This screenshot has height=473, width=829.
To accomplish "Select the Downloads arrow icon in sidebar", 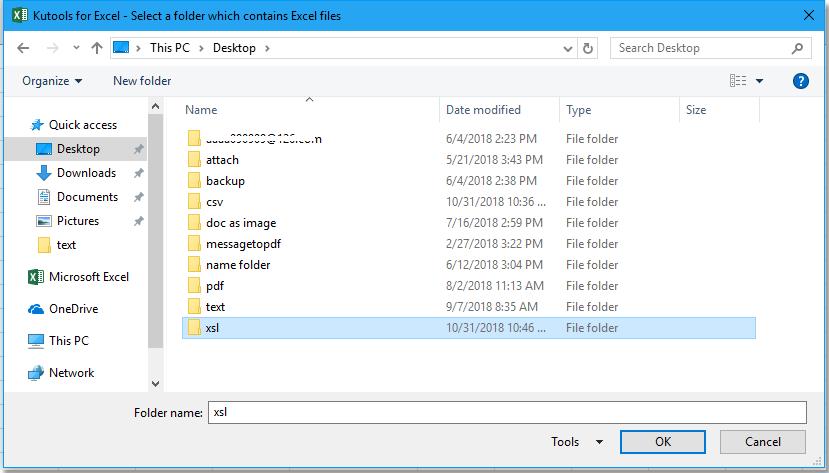I will click(43, 173).
